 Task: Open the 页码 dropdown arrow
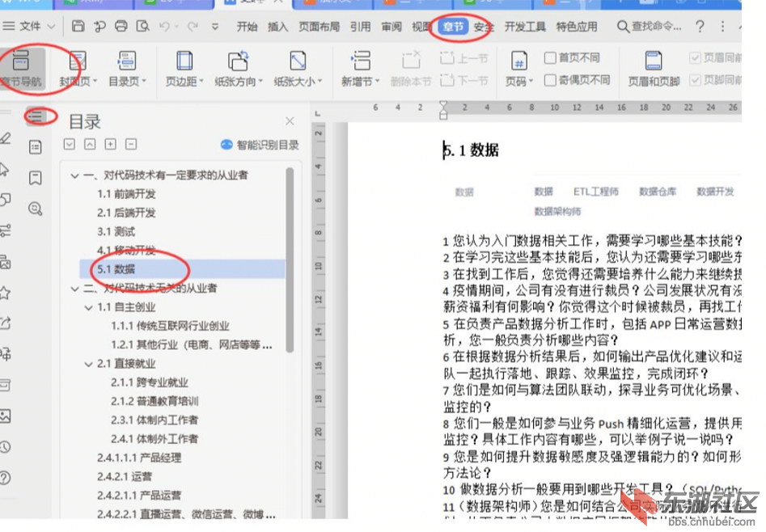tap(531, 81)
